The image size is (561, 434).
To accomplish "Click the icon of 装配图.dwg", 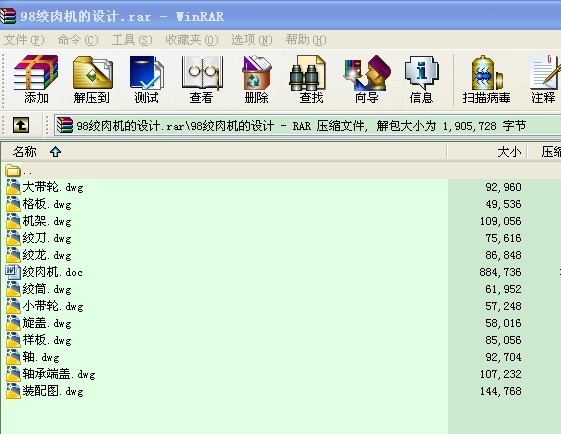I will click(x=13, y=391).
